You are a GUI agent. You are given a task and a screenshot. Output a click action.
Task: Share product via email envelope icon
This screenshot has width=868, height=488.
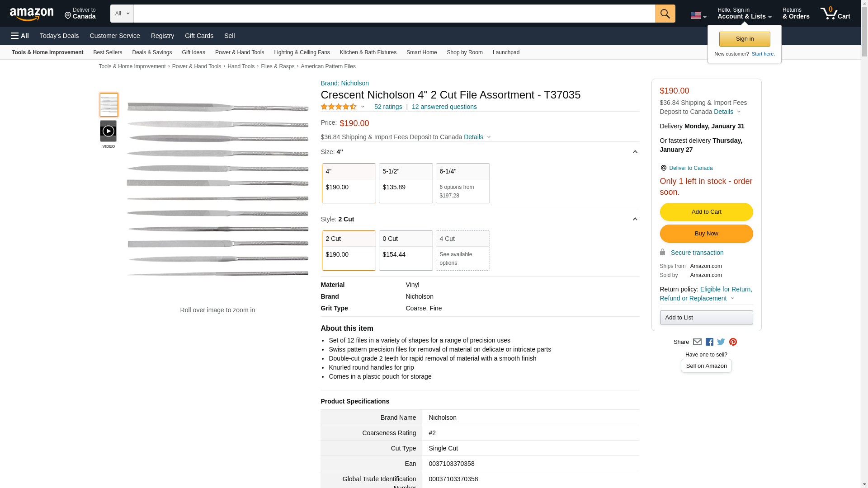point(697,342)
